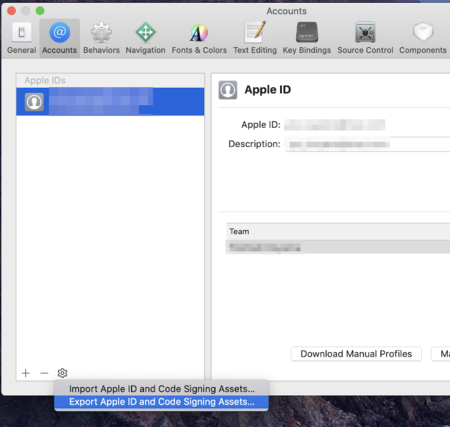450x427 pixels.
Task: Click the Description input field
Action: tap(367, 144)
